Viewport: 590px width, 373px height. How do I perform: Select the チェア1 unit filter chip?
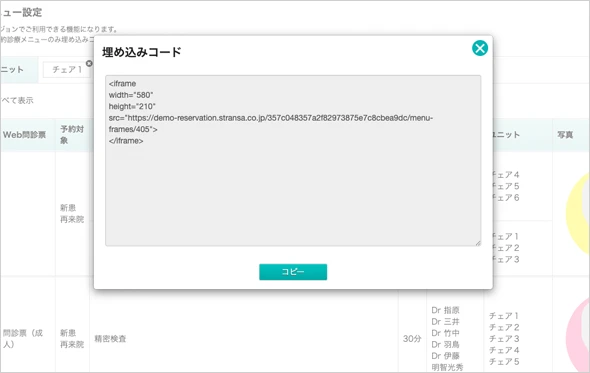click(x=67, y=70)
